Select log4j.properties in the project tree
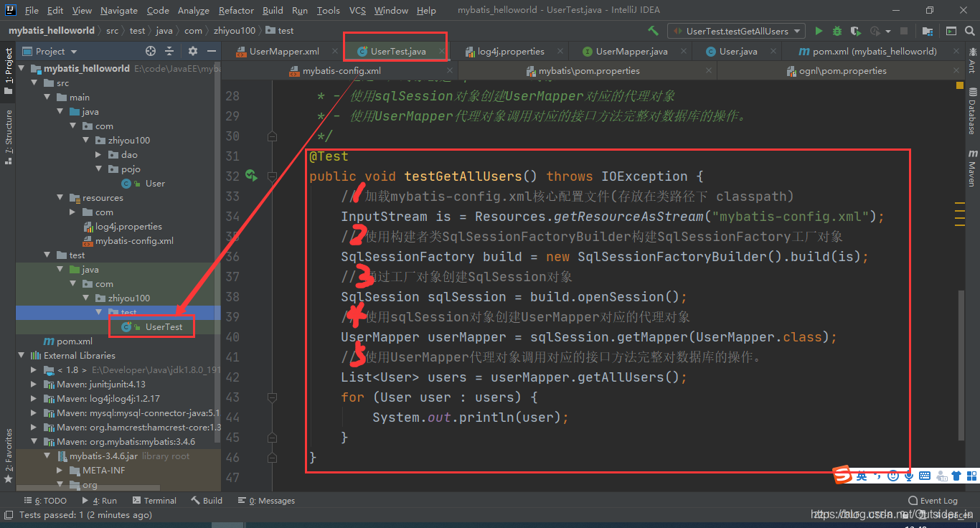The height and width of the screenshot is (528, 980). (123, 227)
